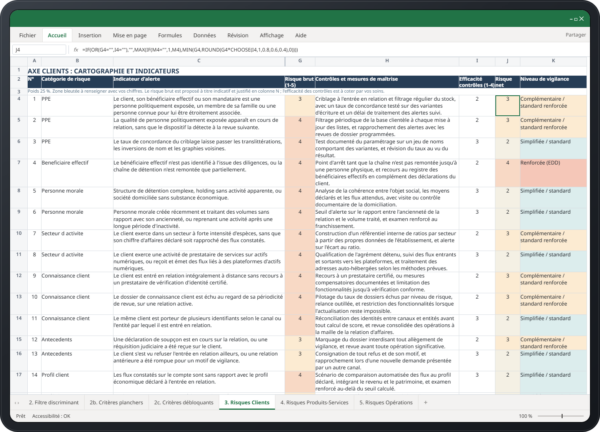This screenshot has width=600, height=432.
Task: Switch to sheet 5. Risques Opérations
Action: (x=386, y=402)
